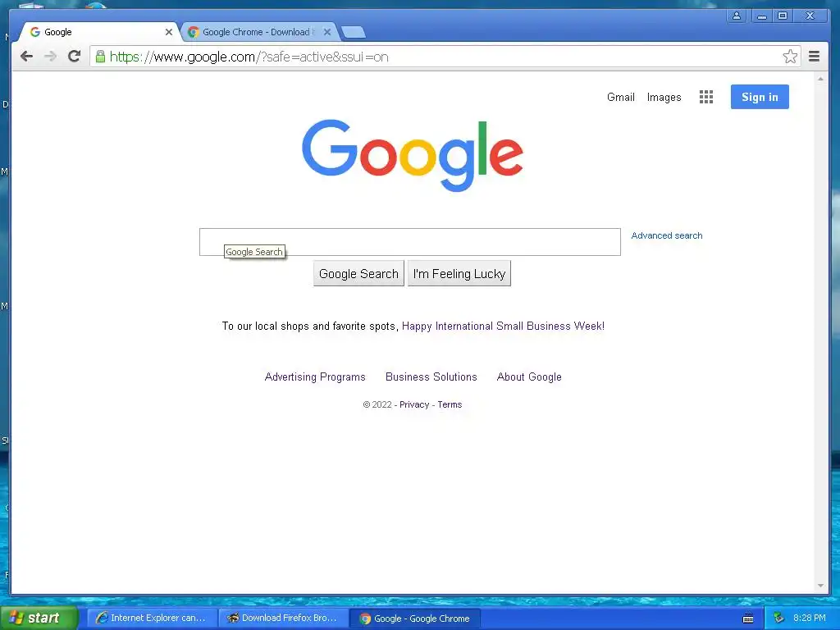Open the Images link
The image size is (840, 630).
664,97
